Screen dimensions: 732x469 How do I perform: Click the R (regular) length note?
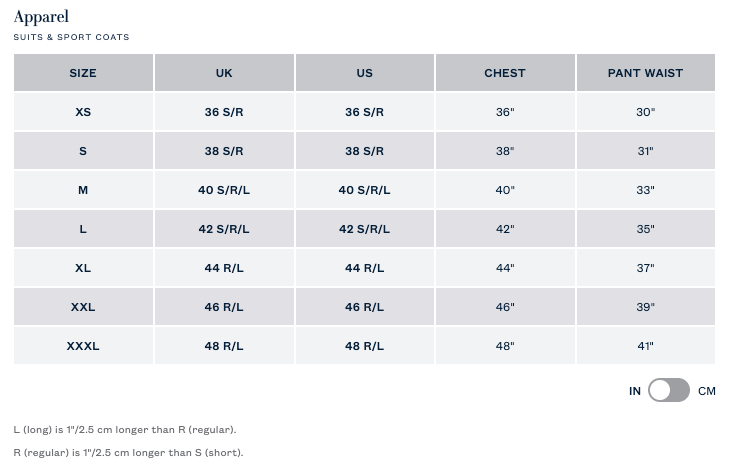pyautogui.click(x=128, y=453)
